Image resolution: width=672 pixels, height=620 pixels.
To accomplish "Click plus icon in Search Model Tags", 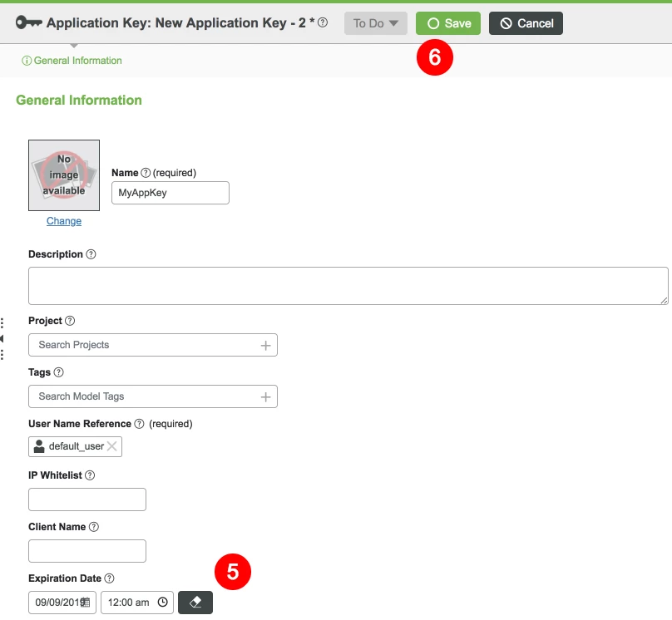I will click(x=265, y=397).
